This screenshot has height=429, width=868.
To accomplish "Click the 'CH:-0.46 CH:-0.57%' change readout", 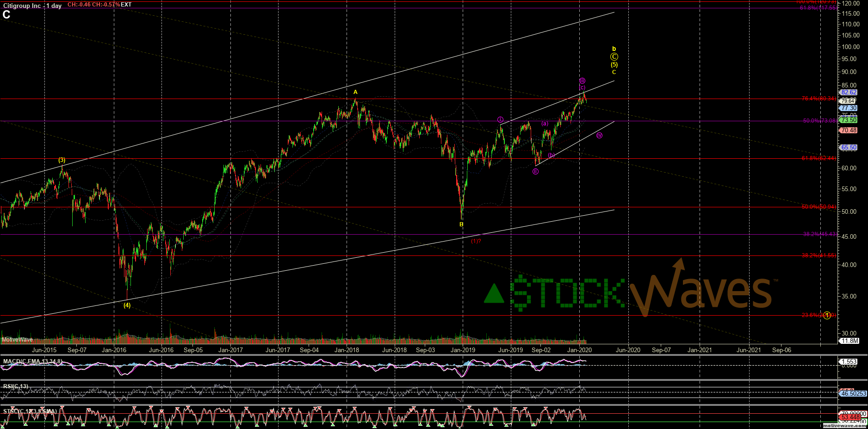I will pyautogui.click(x=94, y=5).
